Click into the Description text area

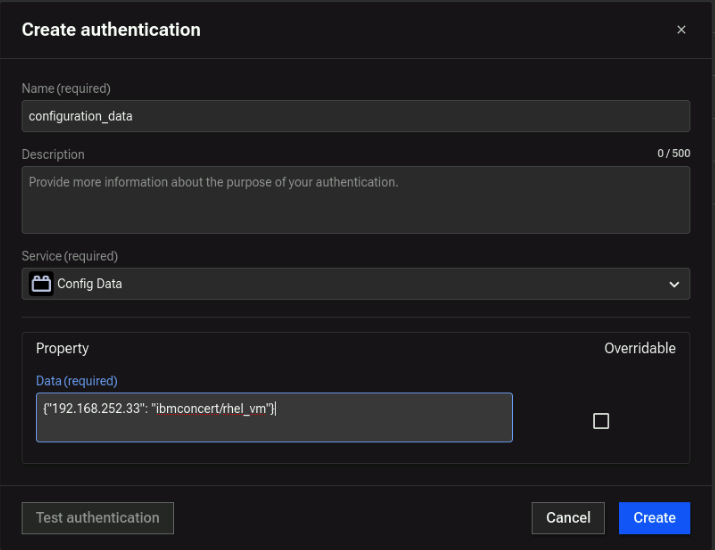click(x=355, y=199)
